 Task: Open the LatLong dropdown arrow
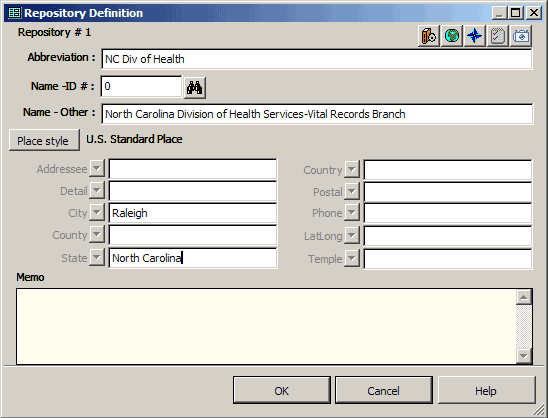pos(352,235)
